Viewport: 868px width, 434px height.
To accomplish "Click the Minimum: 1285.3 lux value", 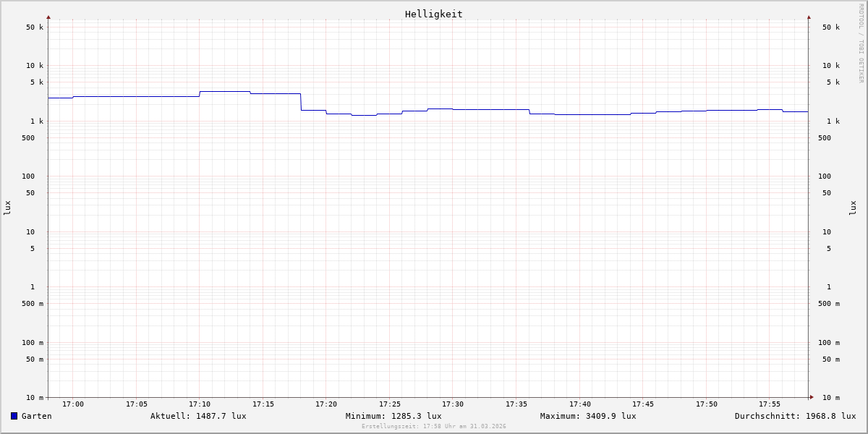I will click(393, 416).
